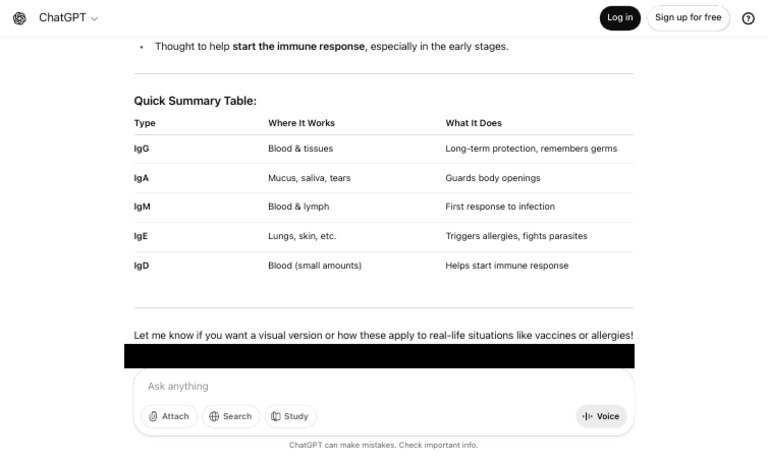Select the Attach file option

[x=169, y=416]
